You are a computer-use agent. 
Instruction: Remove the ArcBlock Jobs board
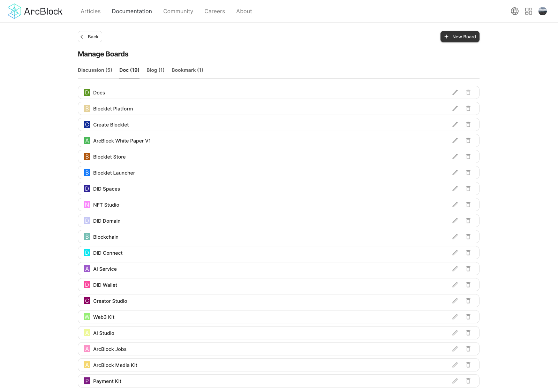pyautogui.click(x=468, y=349)
